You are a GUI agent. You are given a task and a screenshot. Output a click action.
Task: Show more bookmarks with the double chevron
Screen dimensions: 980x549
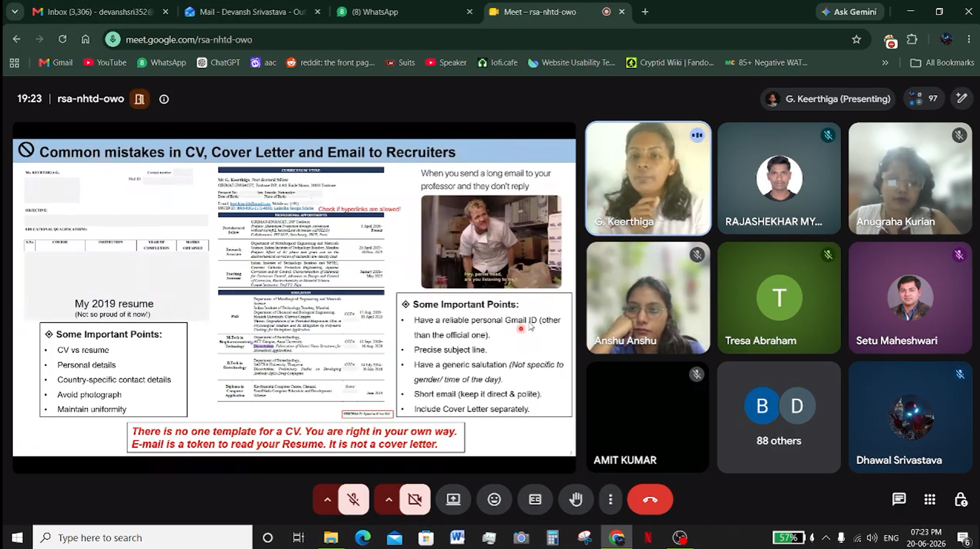(885, 63)
